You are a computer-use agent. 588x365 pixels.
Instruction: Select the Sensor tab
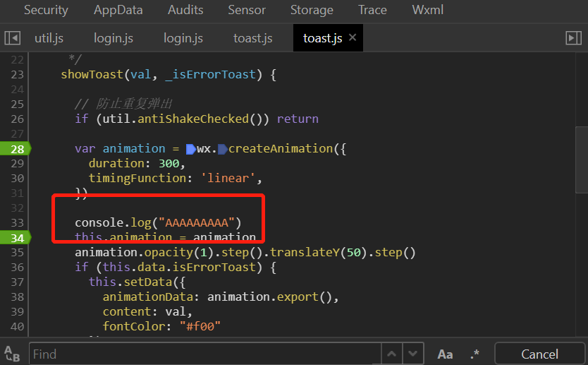click(247, 10)
